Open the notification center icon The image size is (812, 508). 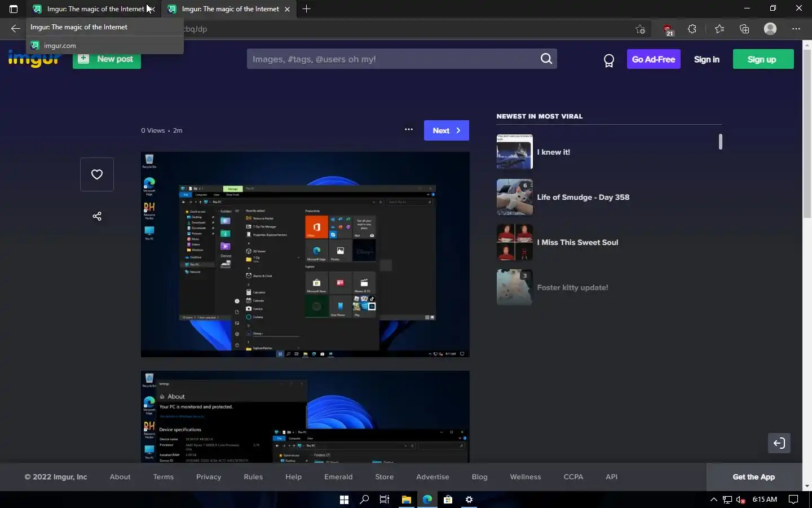pyautogui.click(x=793, y=500)
